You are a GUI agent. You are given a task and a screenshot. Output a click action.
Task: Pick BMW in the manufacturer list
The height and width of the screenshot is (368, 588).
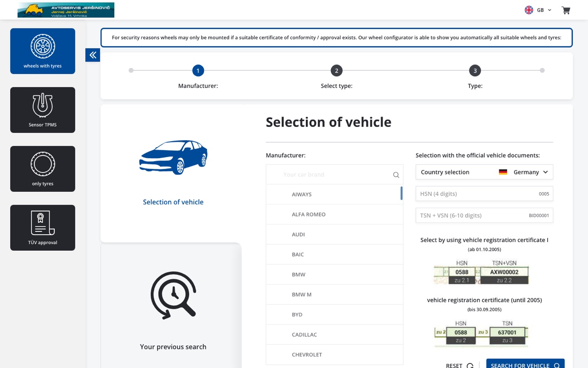click(x=334, y=275)
